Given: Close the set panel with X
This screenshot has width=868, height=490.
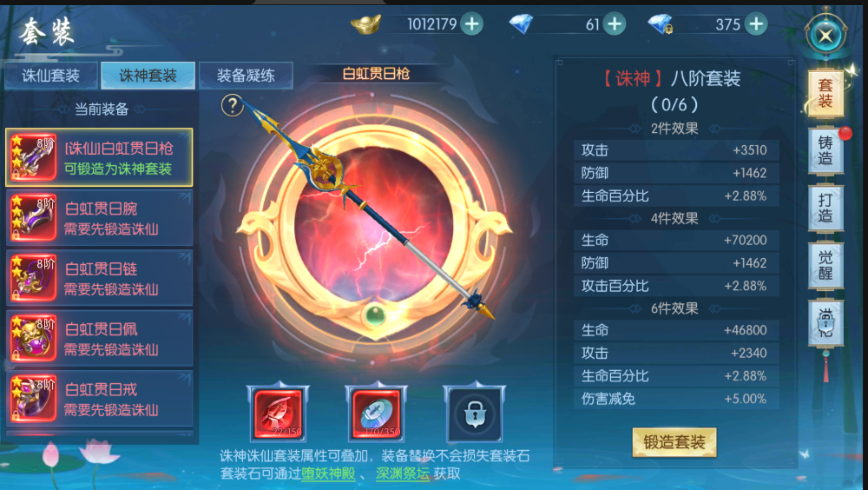Looking at the screenshot, I should click(x=825, y=36).
